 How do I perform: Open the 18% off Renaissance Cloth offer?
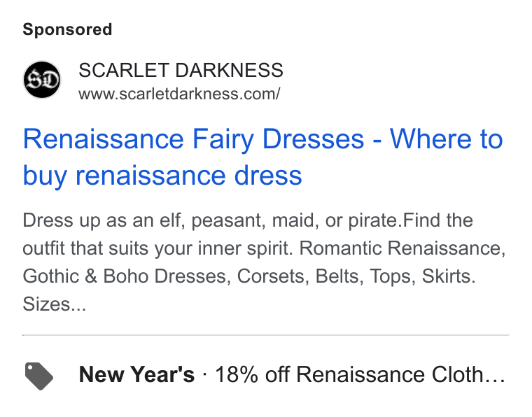point(360,374)
